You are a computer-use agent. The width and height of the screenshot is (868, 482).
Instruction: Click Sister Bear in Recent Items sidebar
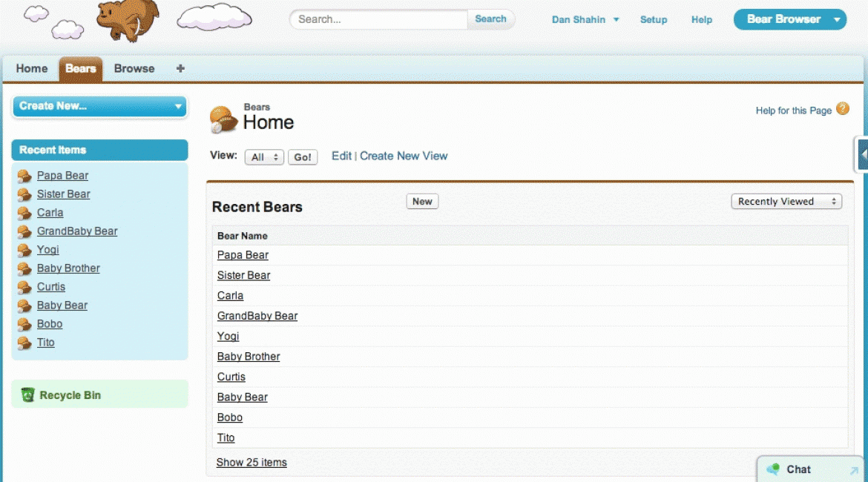click(x=64, y=194)
